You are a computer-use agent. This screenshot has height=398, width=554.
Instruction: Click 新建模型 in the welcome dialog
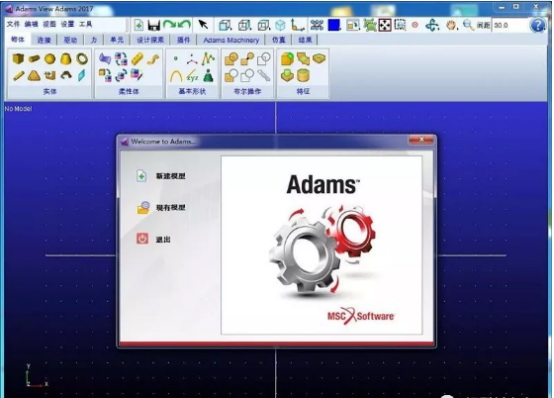click(161, 176)
